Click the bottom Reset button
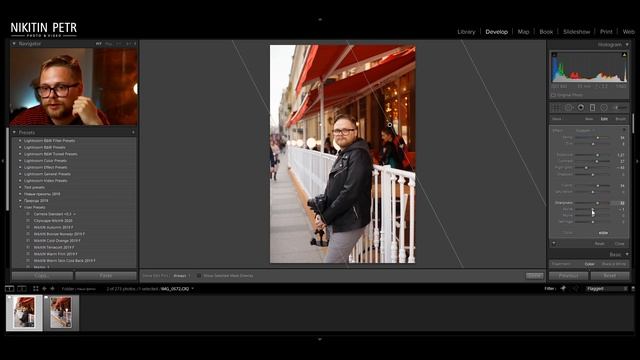The width and height of the screenshot is (640, 360). pos(610,276)
